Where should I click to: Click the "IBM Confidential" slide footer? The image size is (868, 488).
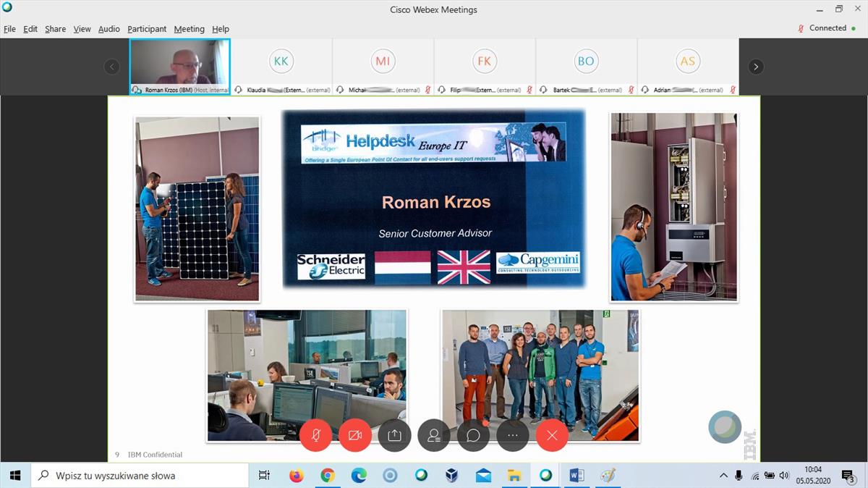[155, 455]
